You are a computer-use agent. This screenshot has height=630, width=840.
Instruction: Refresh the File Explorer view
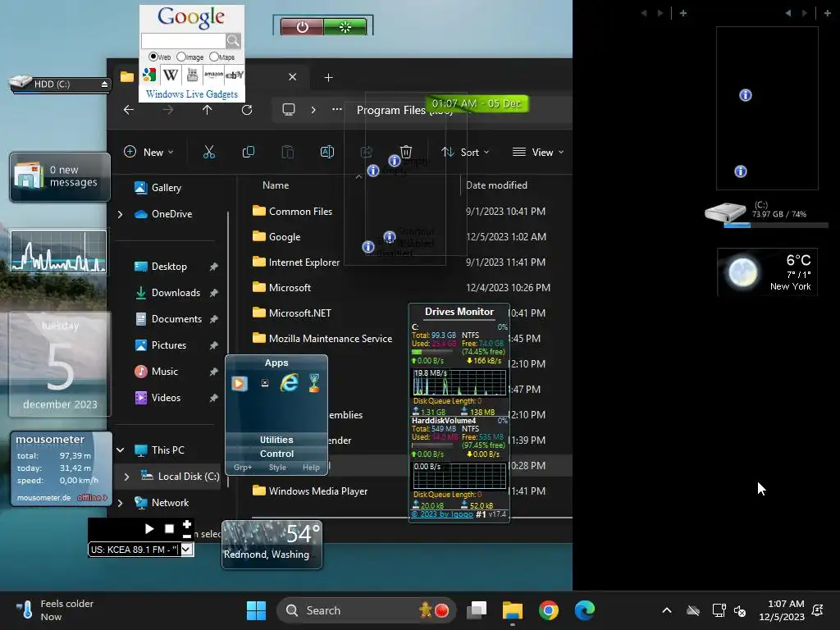[x=247, y=110]
